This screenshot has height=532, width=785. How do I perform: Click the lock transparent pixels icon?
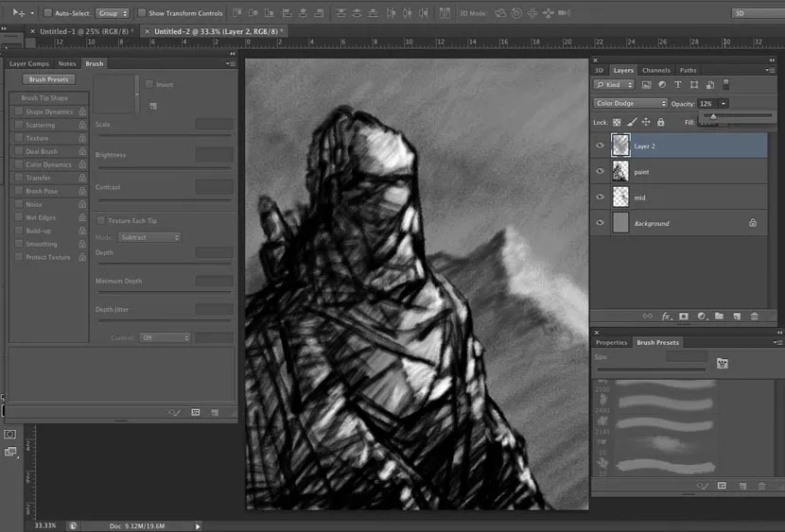(617, 122)
